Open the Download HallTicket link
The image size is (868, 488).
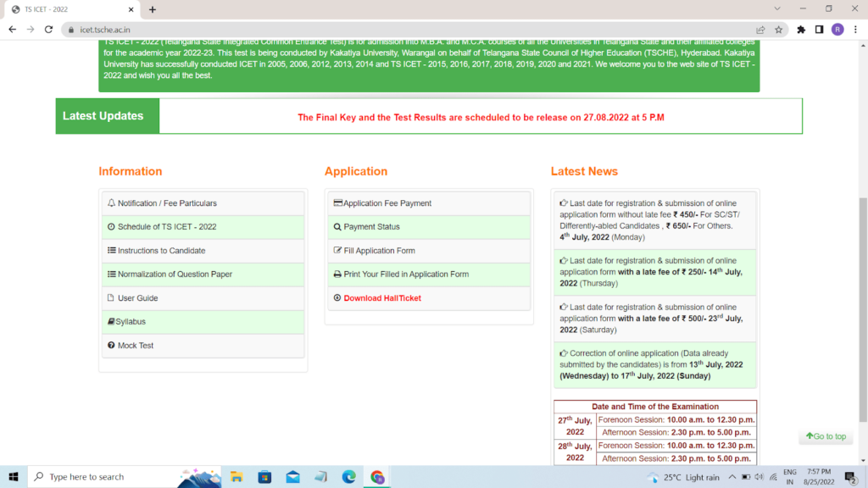click(x=381, y=298)
